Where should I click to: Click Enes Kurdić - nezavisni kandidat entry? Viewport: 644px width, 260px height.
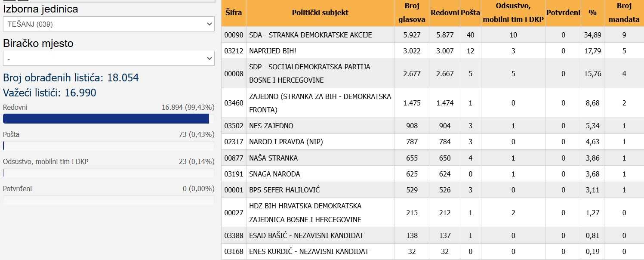308,251
